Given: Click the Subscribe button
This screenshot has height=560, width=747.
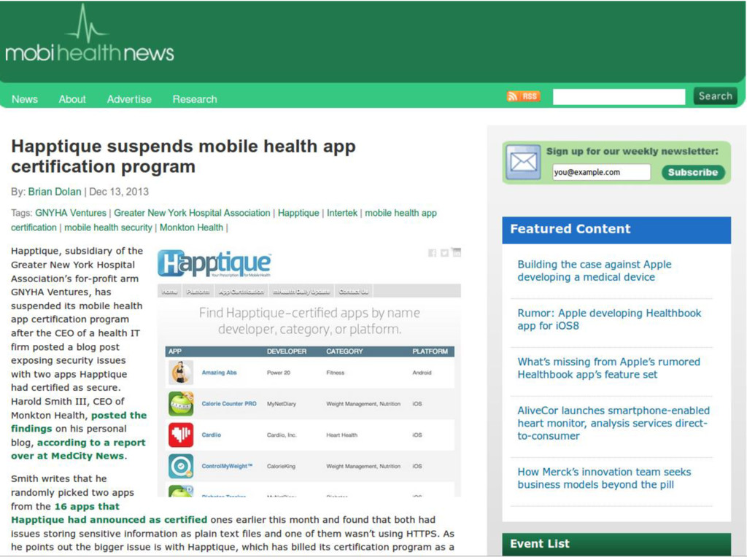Looking at the screenshot, I should [x=693, y=172].
